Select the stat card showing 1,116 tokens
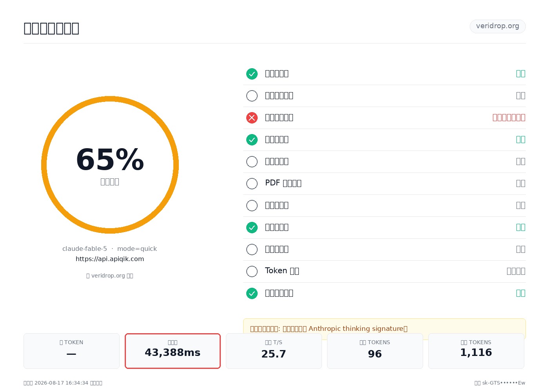549x392 pixels. pyautogui.click(x=476, y=351)
